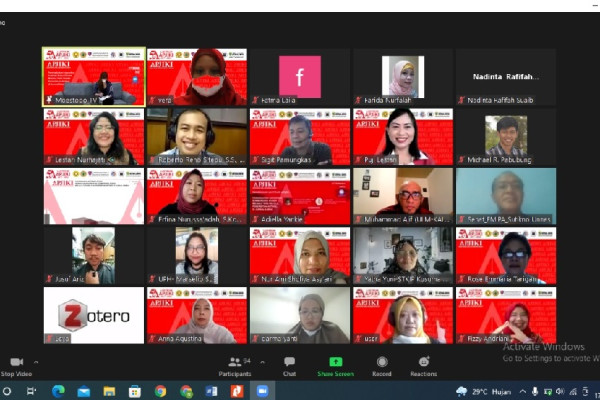The height and width of the screenshot is (400, 600).
Task: Click the microphone icon in system tray
Action: point(535,392)
